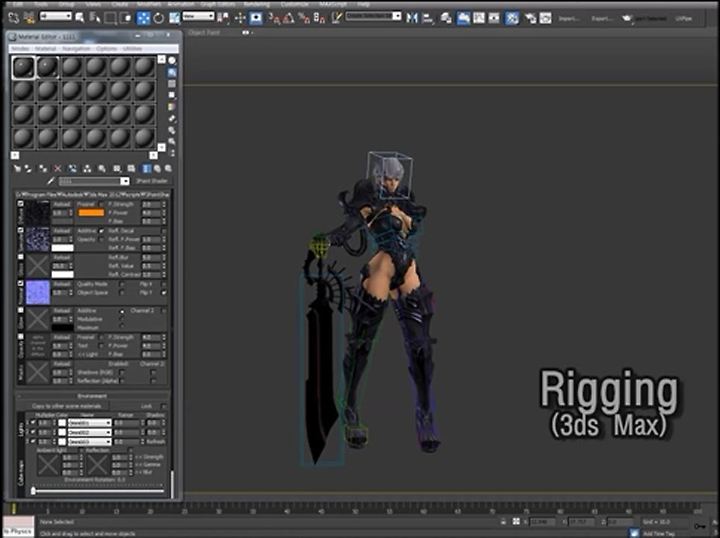Click the white Specular color swatch
Image resolution: width=720 pixels, height=538 pixels.
tap(62, 248)
